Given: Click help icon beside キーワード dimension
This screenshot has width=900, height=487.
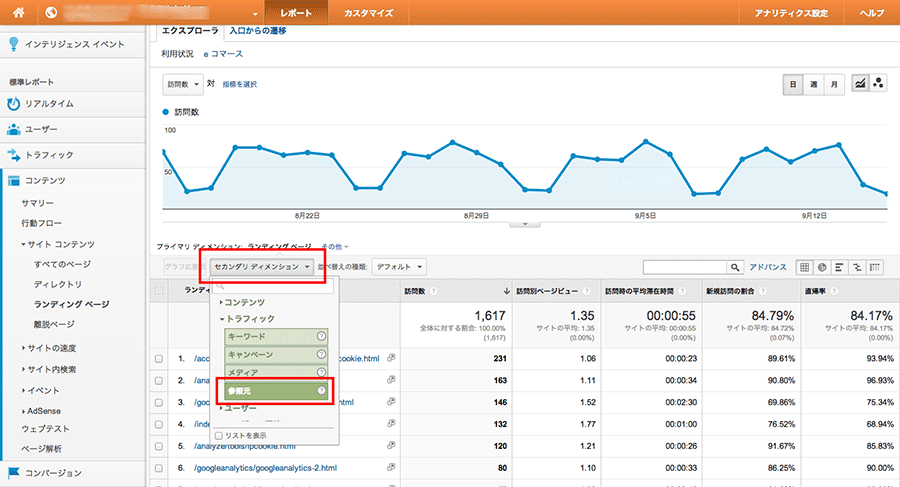Looking at the screenshot, I should 321,337.
